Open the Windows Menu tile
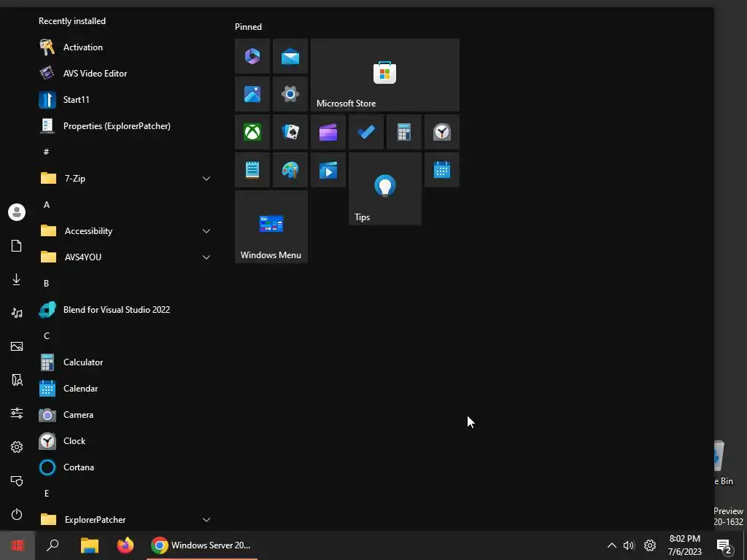Viewport: 747px width, 560px height. point(271,227)
